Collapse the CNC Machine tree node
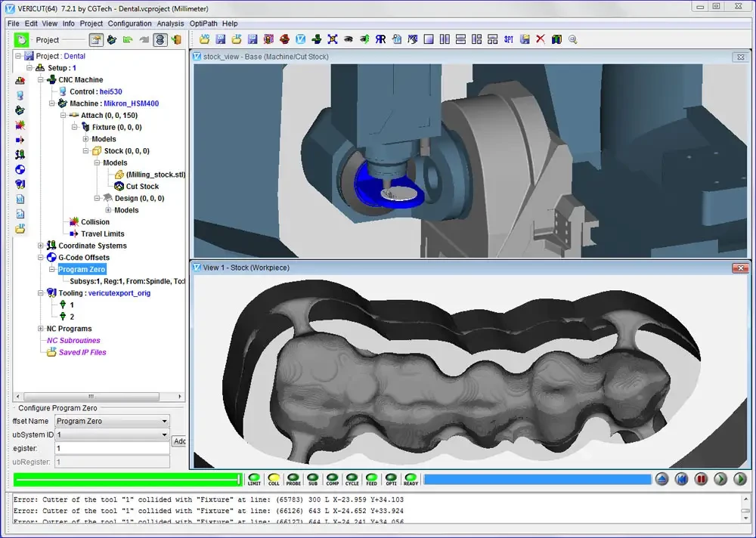Image resolution: width=756 pixels, height=538 pixels. coord(41,79)
